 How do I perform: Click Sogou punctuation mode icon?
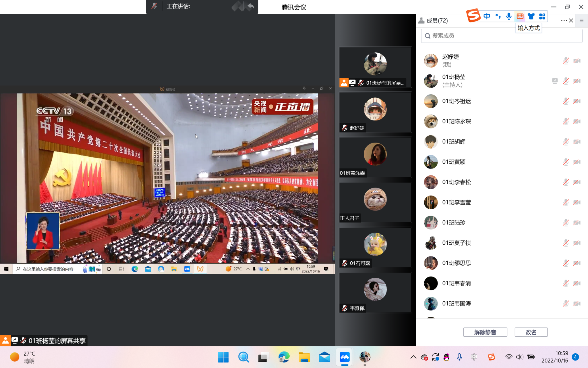498,16
